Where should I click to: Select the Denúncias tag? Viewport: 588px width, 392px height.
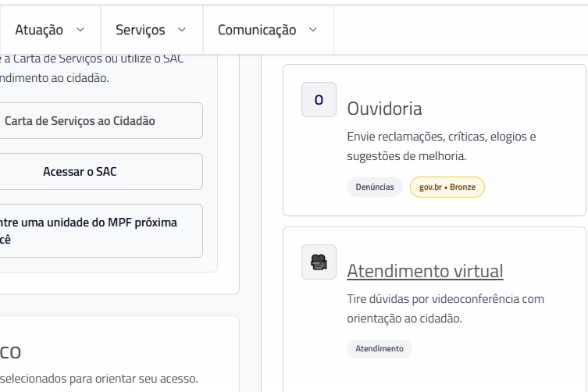click(x=375, y=187)
